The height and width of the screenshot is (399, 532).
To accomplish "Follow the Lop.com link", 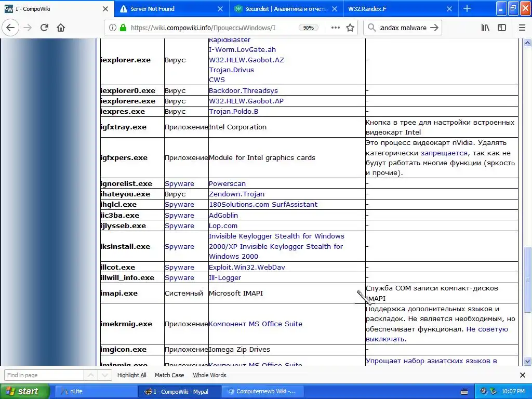I will 223,226.
